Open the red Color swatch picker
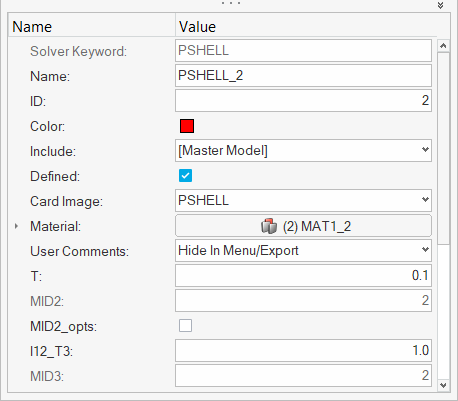 [x=187, y=126]
